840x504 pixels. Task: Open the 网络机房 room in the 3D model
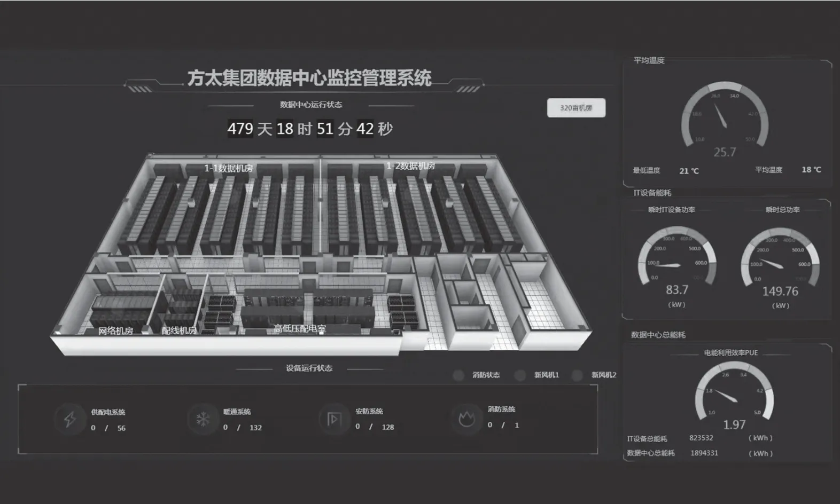116,331
